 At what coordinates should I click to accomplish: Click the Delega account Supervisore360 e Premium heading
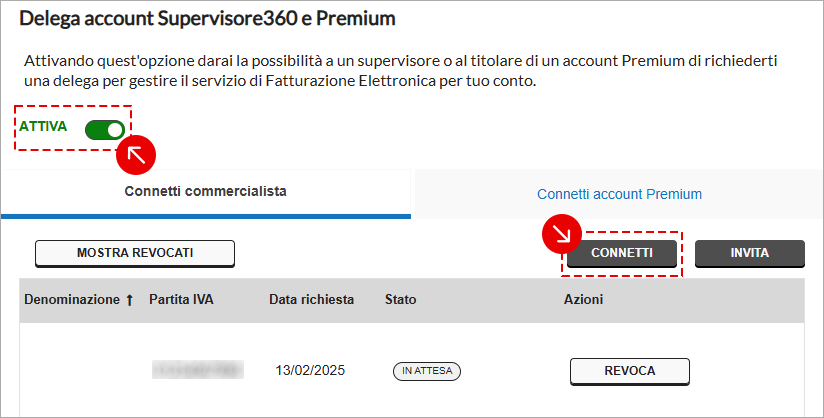[208, 18]
